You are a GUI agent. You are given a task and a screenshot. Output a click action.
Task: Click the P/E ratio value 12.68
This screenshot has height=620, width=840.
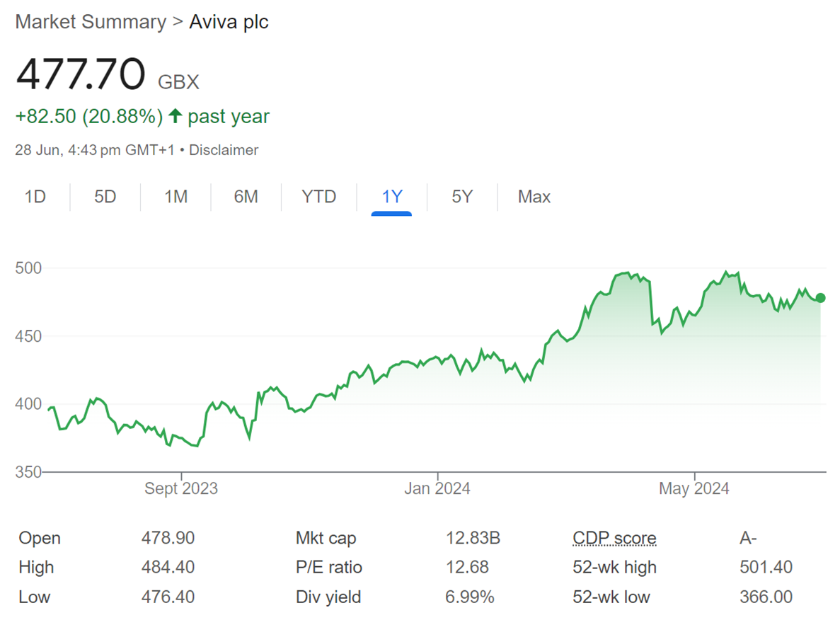point(467,567)
